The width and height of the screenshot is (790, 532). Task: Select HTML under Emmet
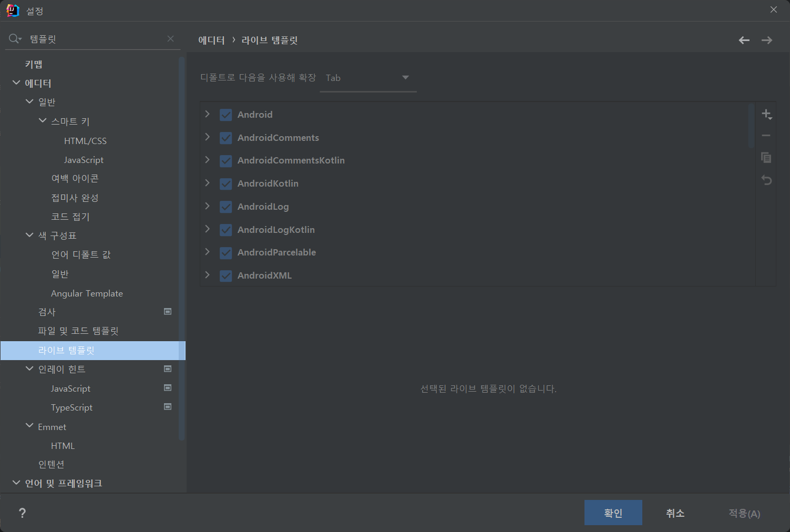pyautogui.click(x=63, y=446)
